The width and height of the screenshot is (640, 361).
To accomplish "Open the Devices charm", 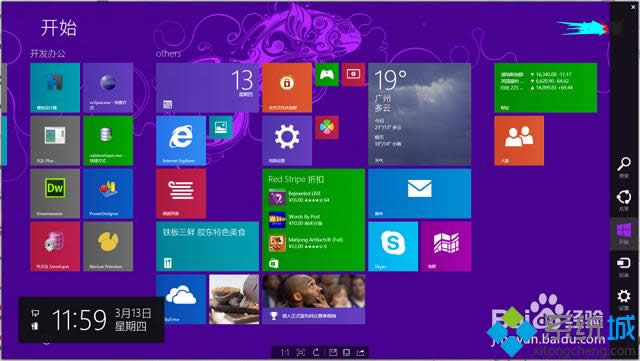I will tap(624, 267).
